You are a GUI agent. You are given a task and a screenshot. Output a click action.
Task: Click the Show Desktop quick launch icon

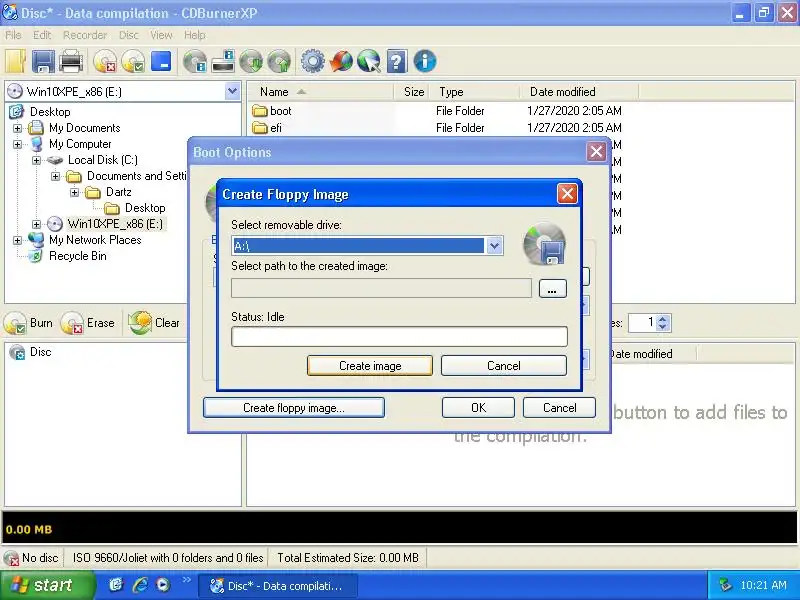coord(116,585)
